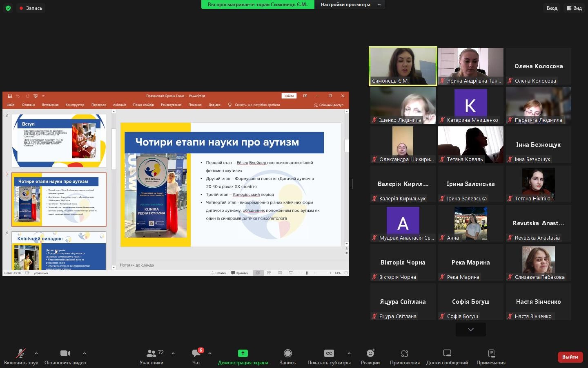This screenshot has width=588, height=368.
Task: Toggle camera with Остановить видео
Action: point(65,357)
